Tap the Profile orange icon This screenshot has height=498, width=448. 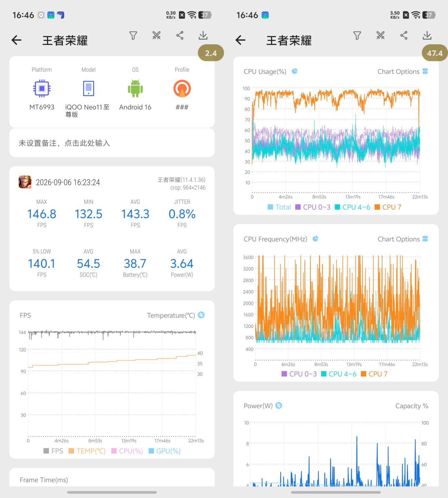click(x=182, y=89)
